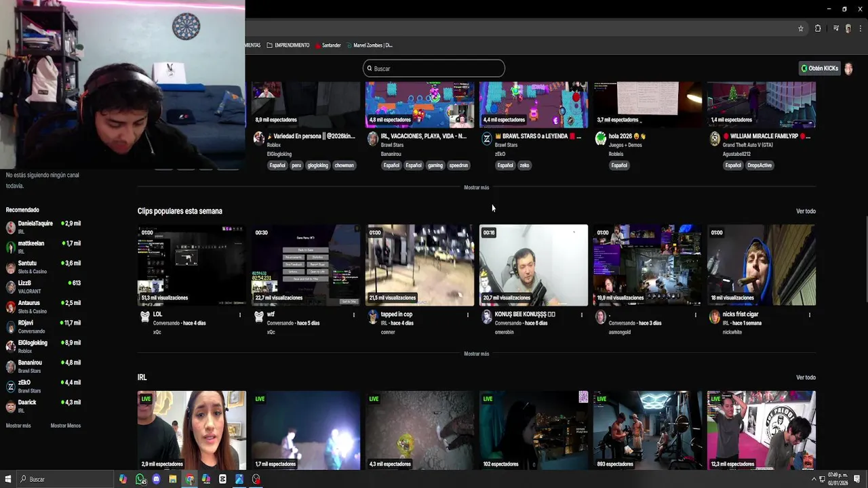Select the gaming tag

click(x=435, y=165)
